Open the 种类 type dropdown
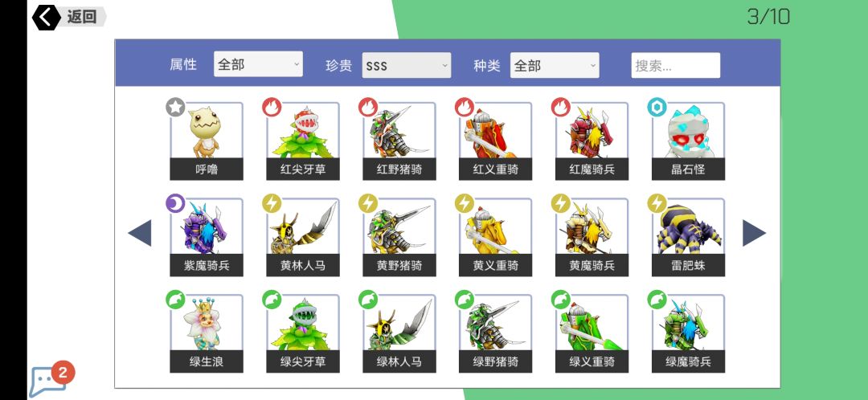Image resolution: width=868 pixels, height=400 pixels. point(555,65)
